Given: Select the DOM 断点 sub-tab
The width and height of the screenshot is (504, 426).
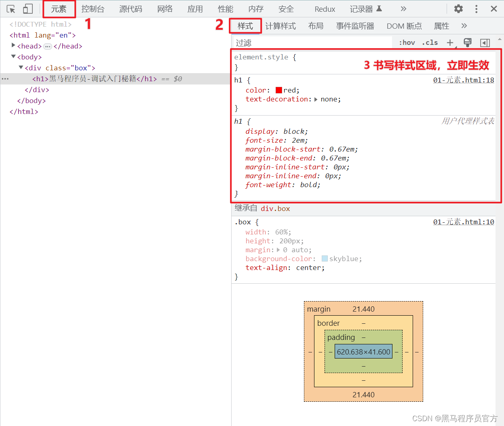Looking at the screenshot, I should (x=404, y=26).
